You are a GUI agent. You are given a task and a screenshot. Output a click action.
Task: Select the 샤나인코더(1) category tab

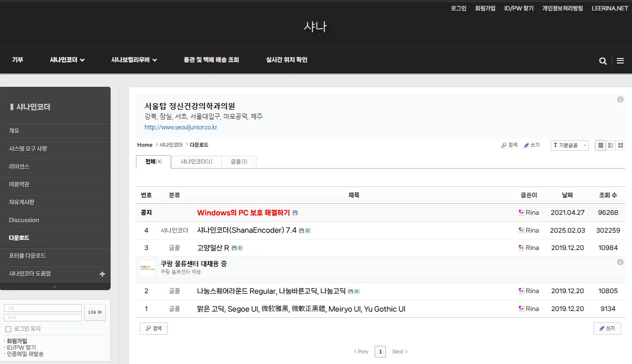point(196,162)
